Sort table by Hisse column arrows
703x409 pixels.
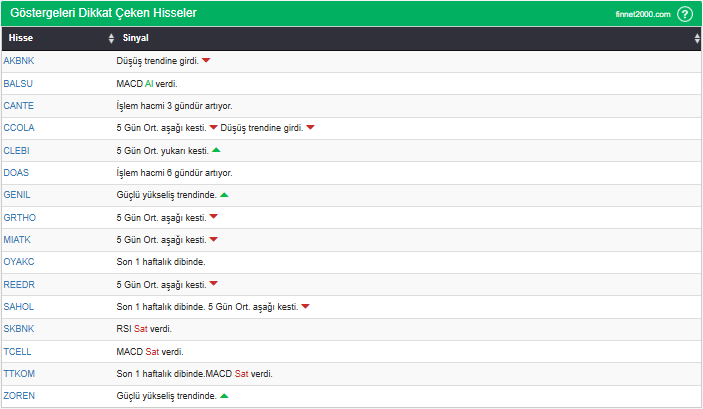(111, 38)
